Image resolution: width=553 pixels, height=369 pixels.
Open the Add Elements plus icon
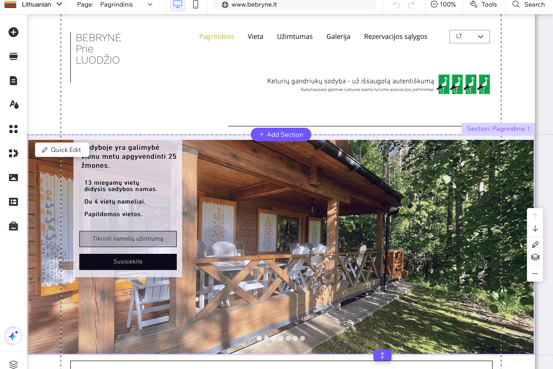(13, 32)
